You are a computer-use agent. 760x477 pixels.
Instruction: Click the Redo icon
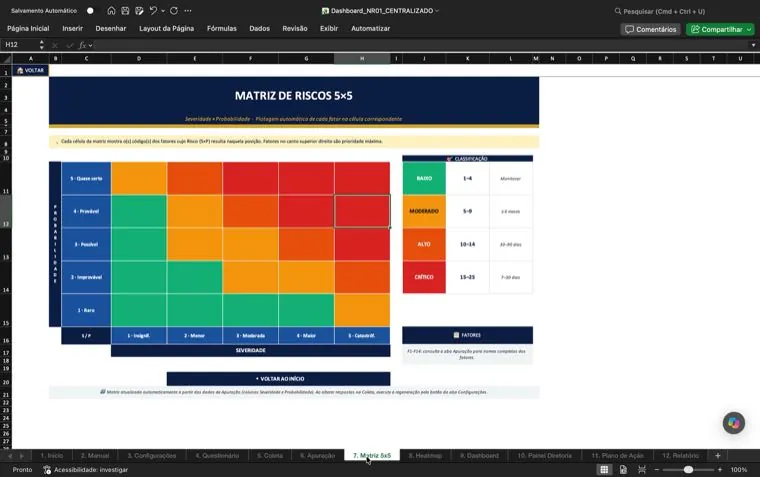click(174, 11)
